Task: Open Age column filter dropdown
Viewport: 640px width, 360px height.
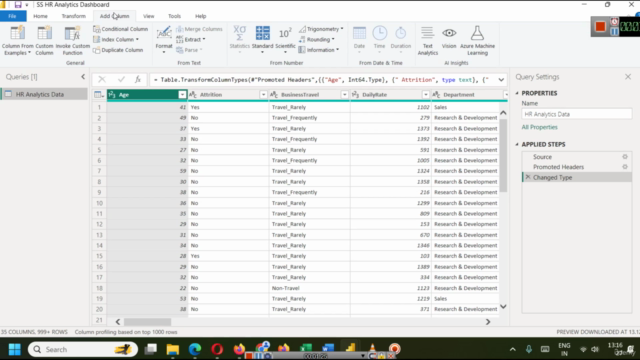Action: point(182,95)
